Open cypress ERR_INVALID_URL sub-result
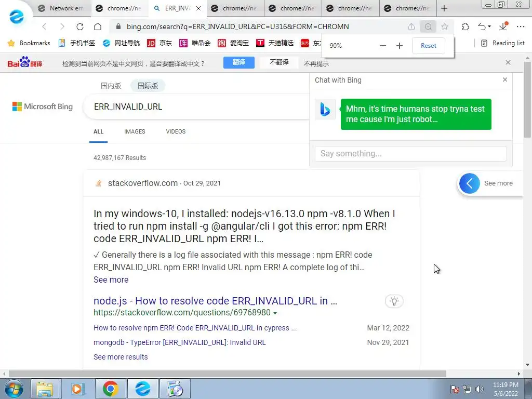This screenshot has width=532, height=399. (195, 328)
